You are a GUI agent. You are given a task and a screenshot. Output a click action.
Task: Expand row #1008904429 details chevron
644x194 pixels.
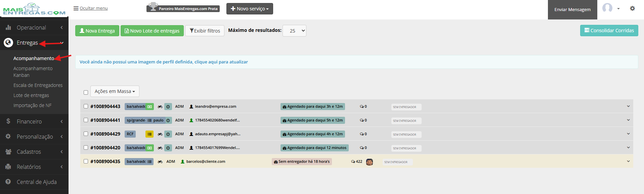click(628, 134)
